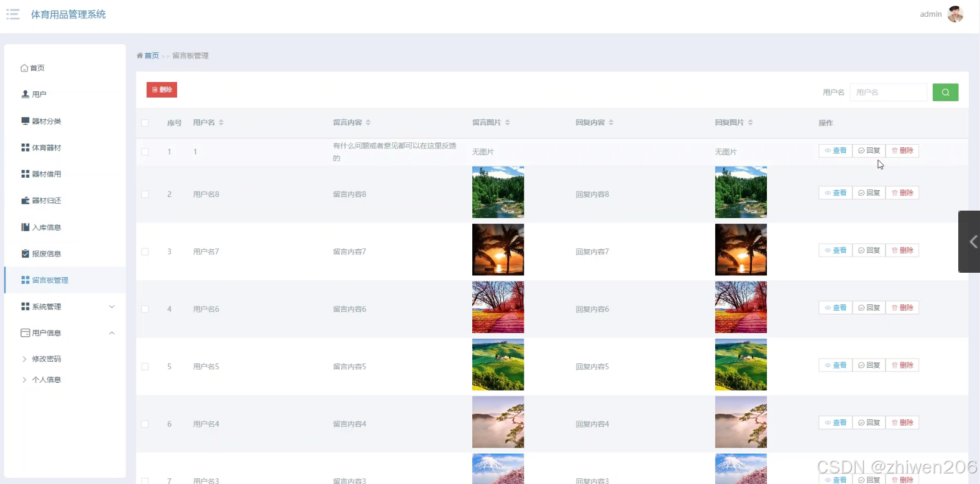
Task: Check the 用户名5 row checkbox
Action: pyautogui.click(x=145, y=367)
